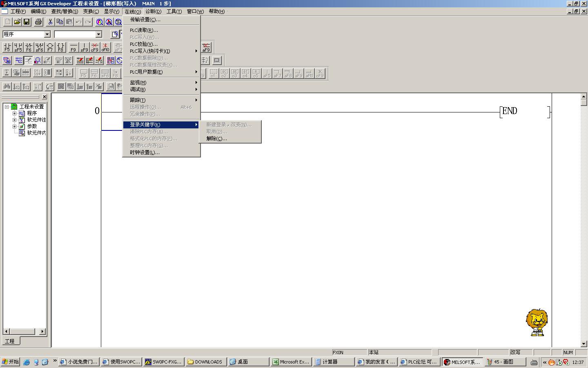Image resolution: width=588 pixels, height=368 pixels.
Task: Insert normally open contact F5
Action: 7,47
